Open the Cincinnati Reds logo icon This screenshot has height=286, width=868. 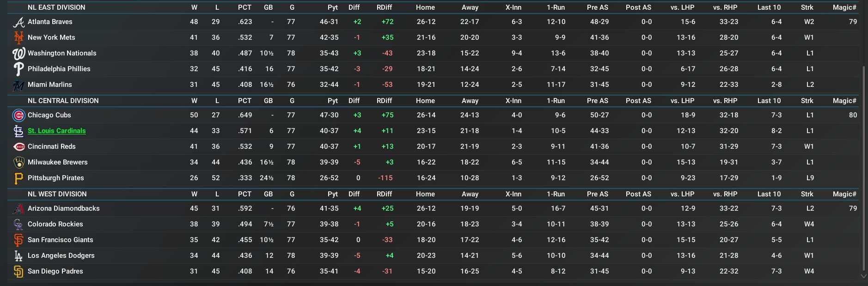19,147
